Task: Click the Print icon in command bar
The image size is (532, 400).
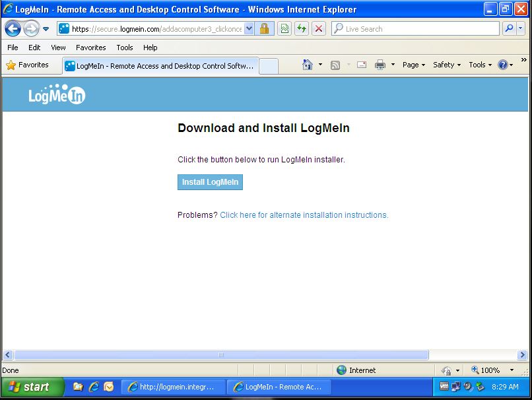Action: tap(380, 65)
